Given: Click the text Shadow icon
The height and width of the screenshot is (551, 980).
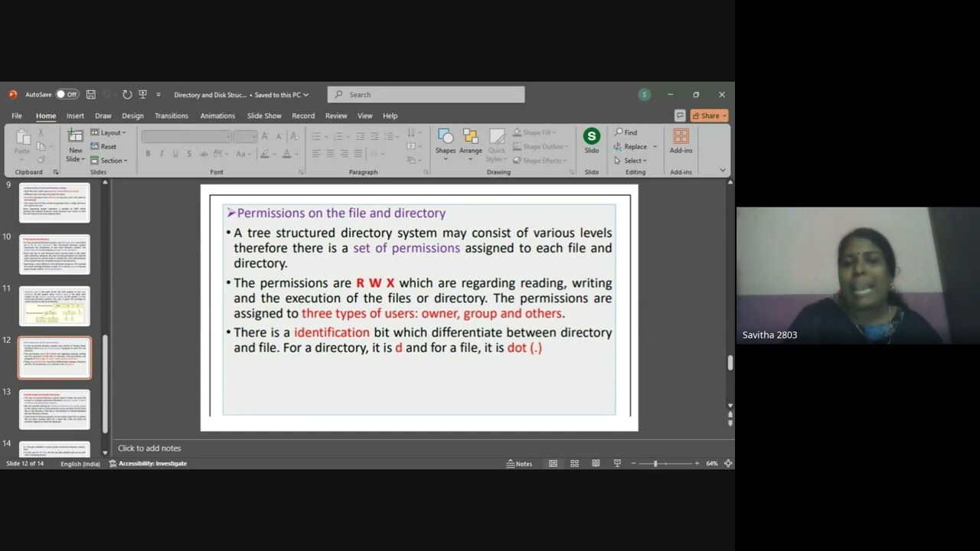Looking at the screenshot, I should (189, 153).
